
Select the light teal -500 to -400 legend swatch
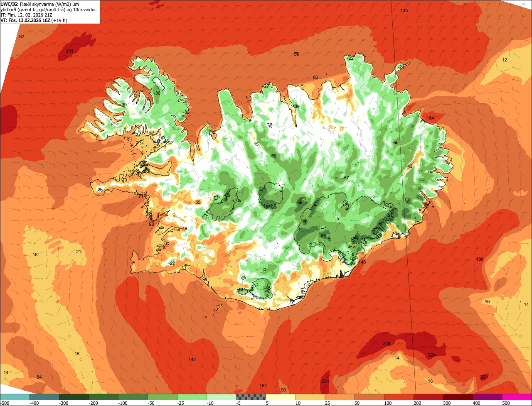coord(15,397)
